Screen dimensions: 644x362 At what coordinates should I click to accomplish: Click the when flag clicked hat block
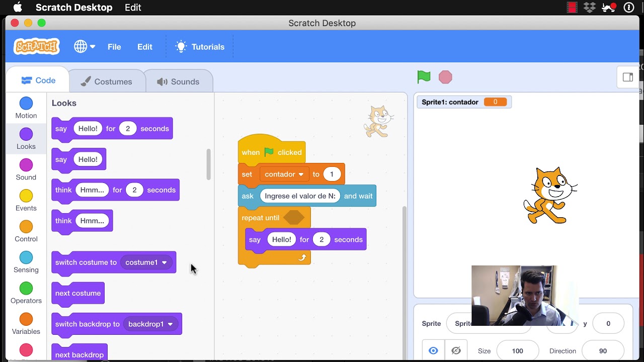272,152
